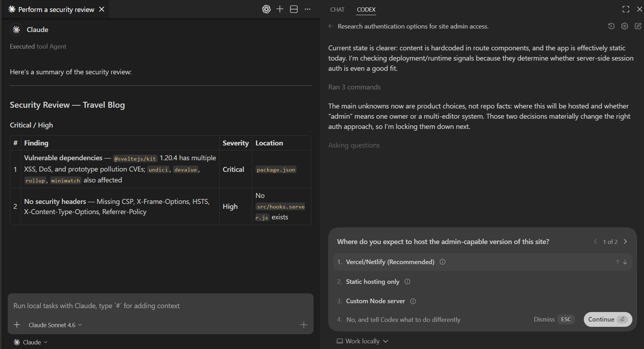Click the back arrow next to the research prompt
This screenshot has height=349, width=644.
(330, 26)
